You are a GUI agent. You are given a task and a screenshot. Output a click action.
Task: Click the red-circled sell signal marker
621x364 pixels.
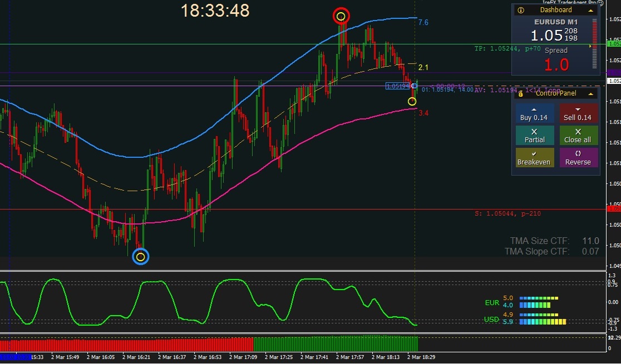click(x=341, y=16)
